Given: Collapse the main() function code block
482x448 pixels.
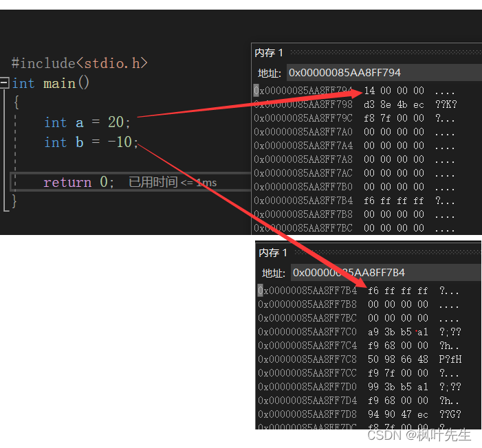Looking at the screenshot, I should click(x=5, y=83).
